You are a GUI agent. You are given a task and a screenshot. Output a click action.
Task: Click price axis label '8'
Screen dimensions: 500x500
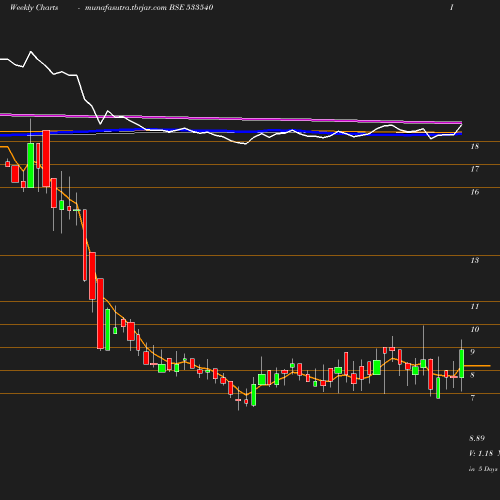point(472,375)
